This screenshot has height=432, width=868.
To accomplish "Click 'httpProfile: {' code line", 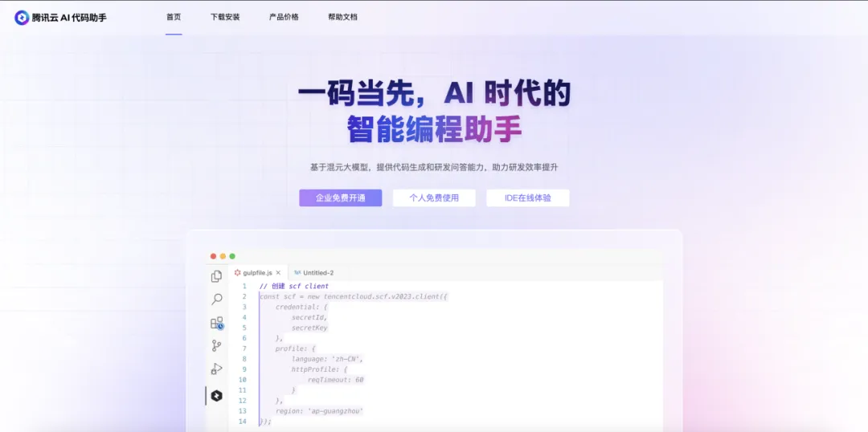I will coord(319,369).
